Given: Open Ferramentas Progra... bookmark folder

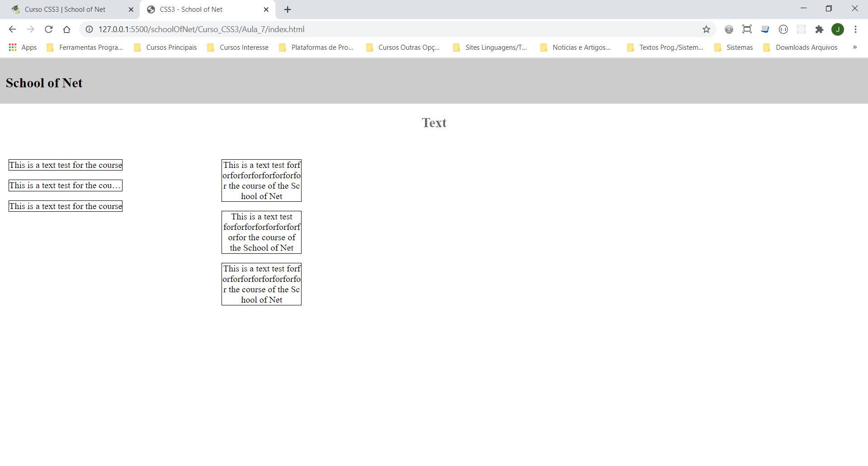Looking at the screenshot, I should coord(85,48).
